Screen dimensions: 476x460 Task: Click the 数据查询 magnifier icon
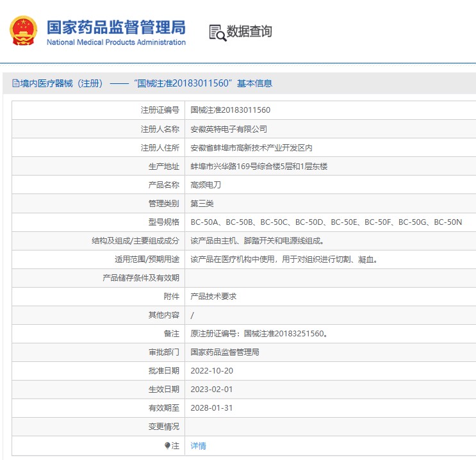coord(218,32)
